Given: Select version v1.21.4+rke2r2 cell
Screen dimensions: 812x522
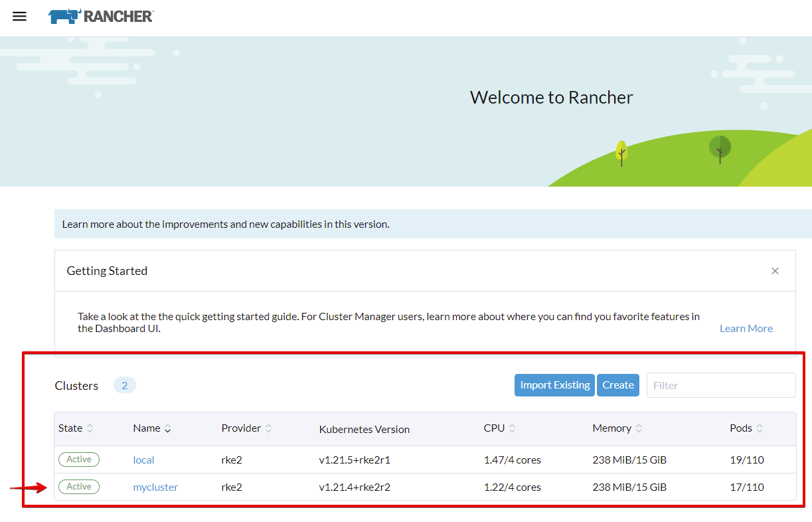Looking at the screenshot, I should click(x=355, y=487).
